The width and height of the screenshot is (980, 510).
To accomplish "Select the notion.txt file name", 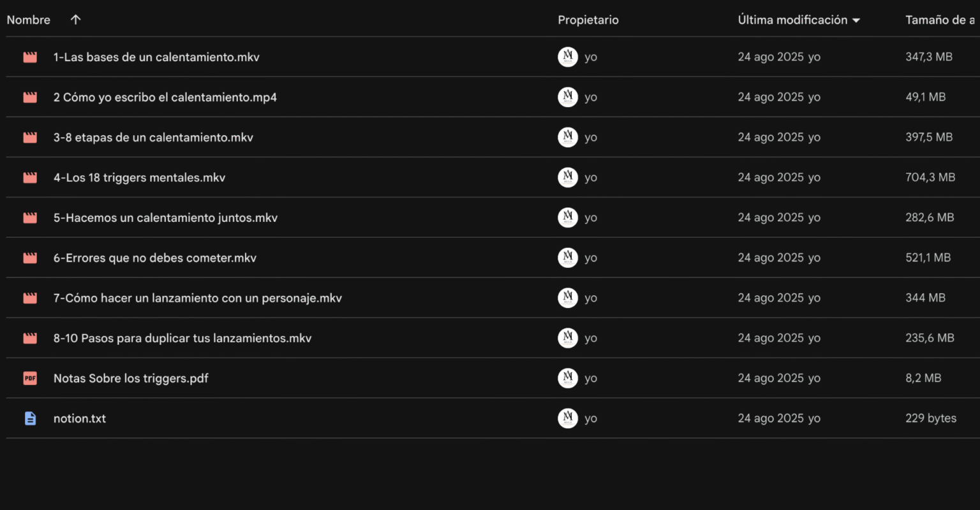I will (80, 419).
